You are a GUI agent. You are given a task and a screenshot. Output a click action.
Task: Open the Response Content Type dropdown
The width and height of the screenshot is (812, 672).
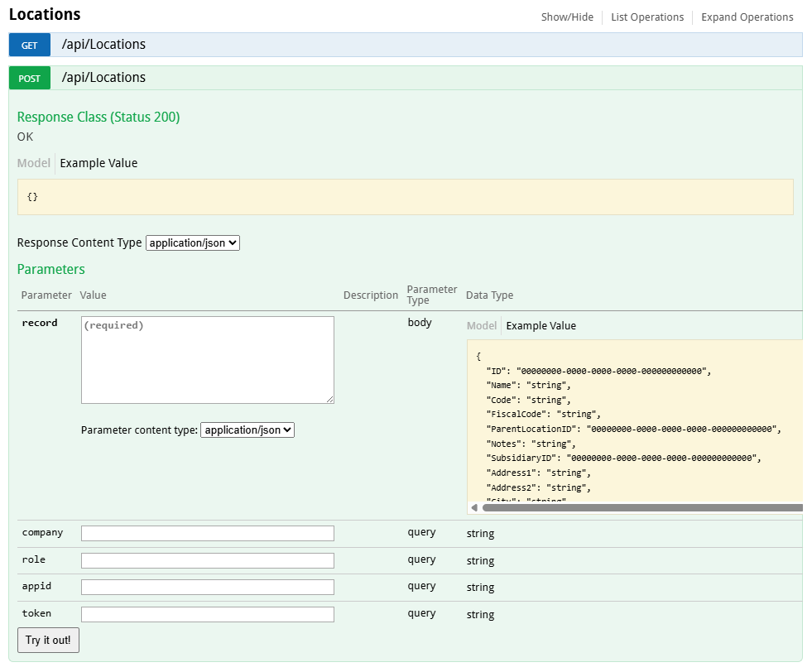pyautogui.click(x=192, y=243)
